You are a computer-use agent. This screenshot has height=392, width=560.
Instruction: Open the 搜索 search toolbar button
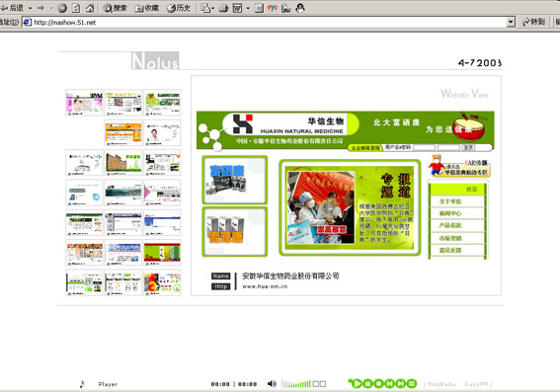pos(115,8)
